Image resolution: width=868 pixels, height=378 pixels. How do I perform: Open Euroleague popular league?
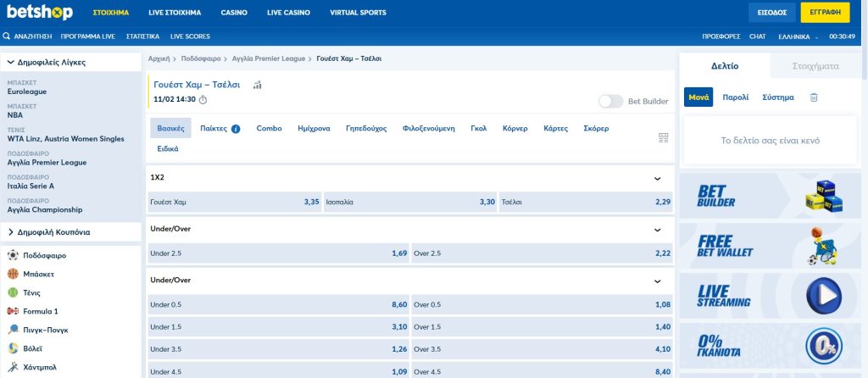tap(27, 92)
